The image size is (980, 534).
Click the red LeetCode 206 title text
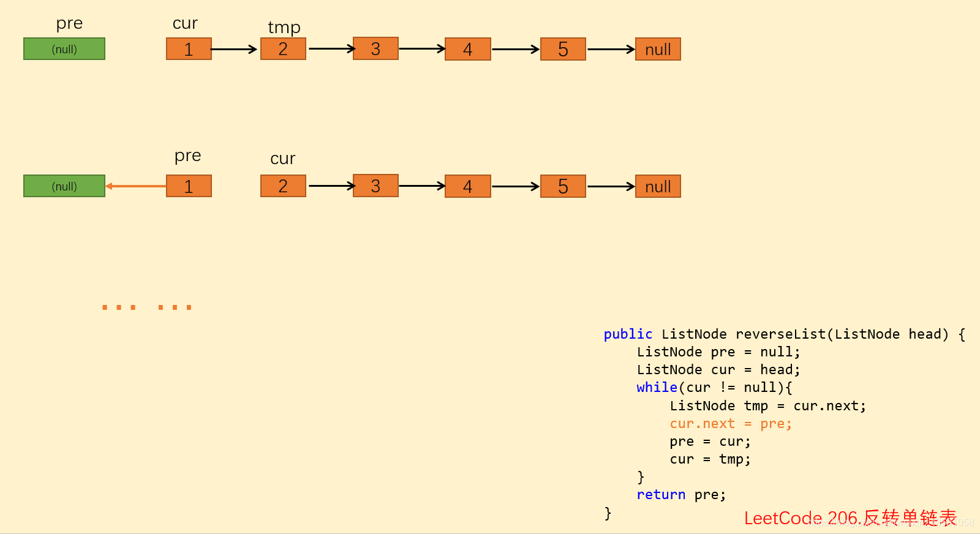850,518
